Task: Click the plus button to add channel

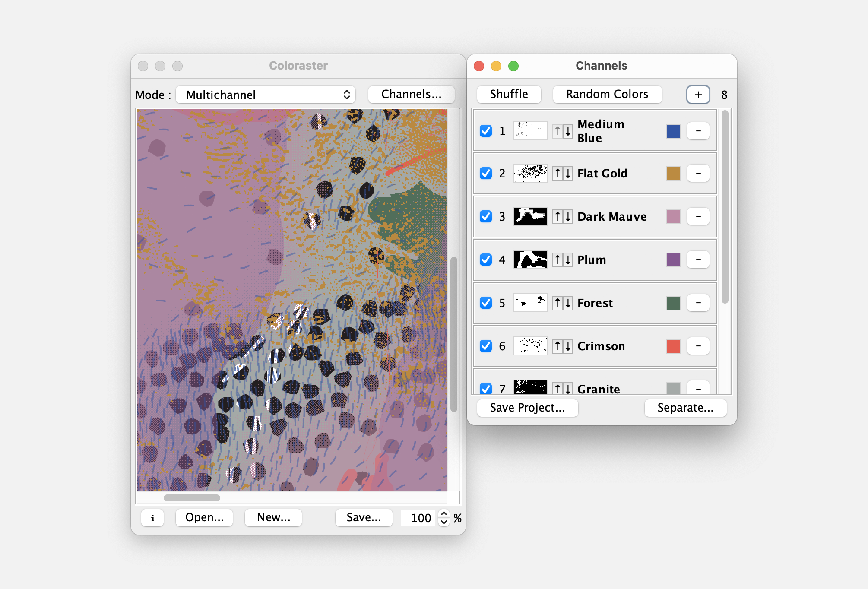Action: [x=698, y=95]
